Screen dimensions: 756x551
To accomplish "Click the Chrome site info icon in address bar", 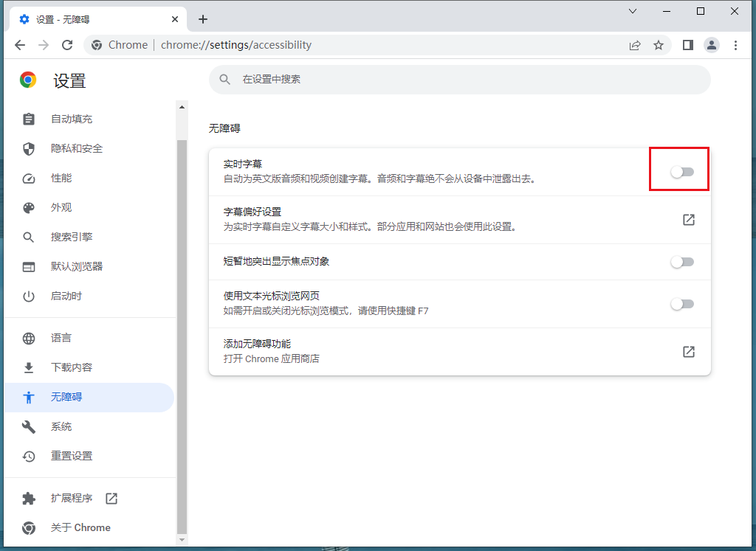I will 97,45.
